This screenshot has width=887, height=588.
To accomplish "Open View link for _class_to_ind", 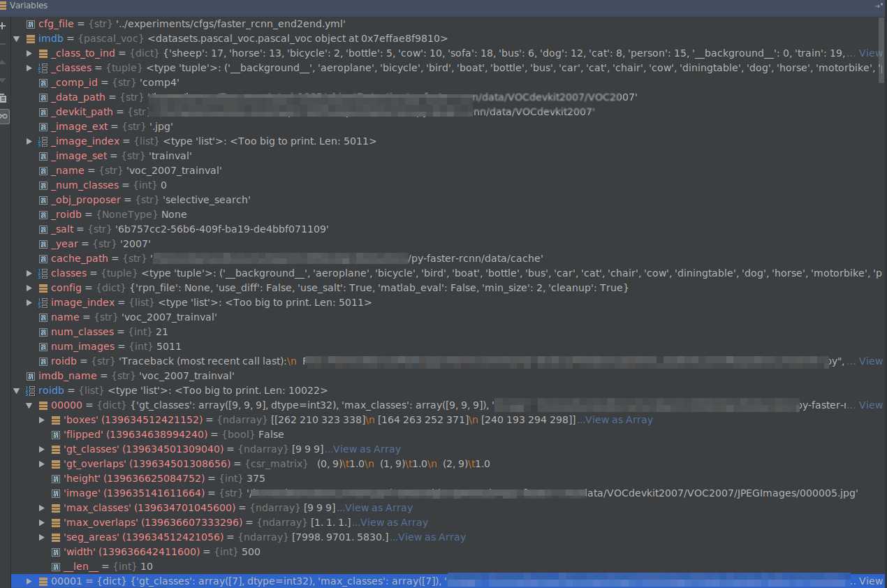I will click(x=870, y=53).
